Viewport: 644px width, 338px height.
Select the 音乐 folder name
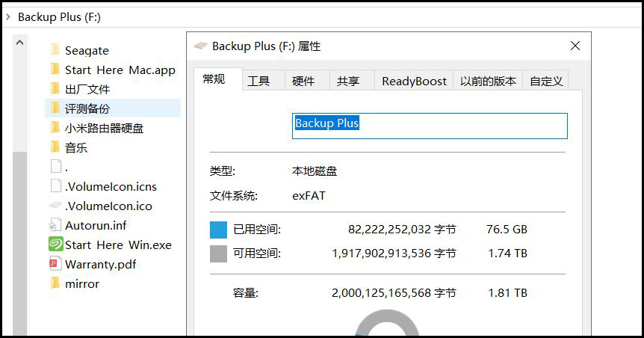click(76, 147)
